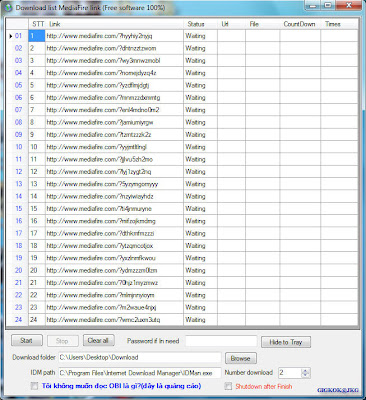Select row header 12
This screenshot has width=366, height=400.
pyautogui.click(x=17, y=172)
